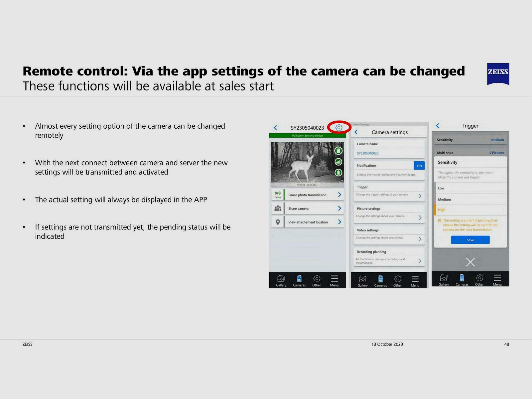Switch to Cameras tab in middle phone

pos(381,281)
